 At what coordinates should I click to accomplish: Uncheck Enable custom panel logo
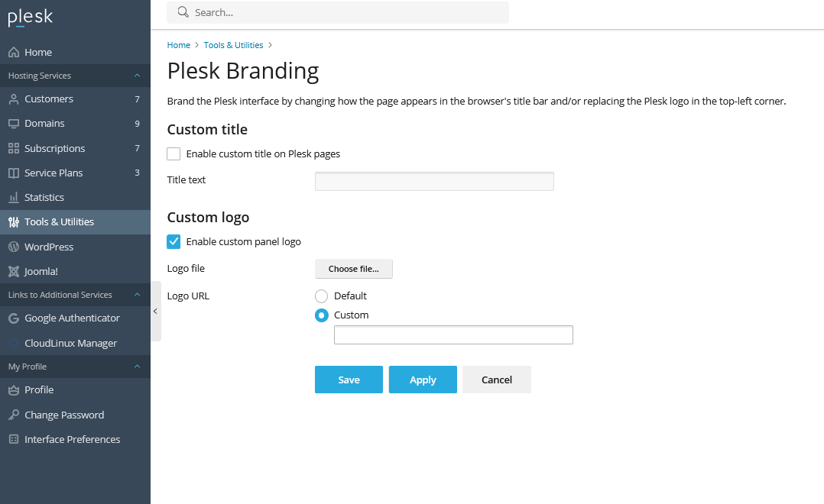174,241
